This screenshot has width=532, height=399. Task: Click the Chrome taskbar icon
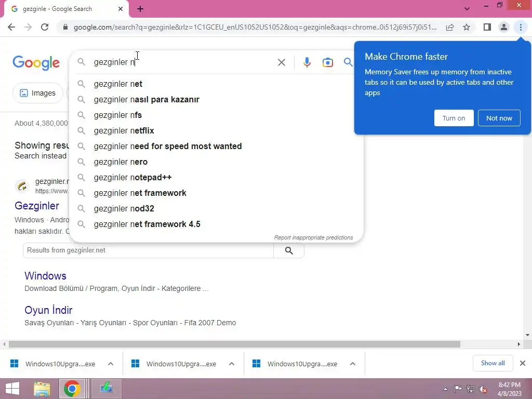[72, 389]
